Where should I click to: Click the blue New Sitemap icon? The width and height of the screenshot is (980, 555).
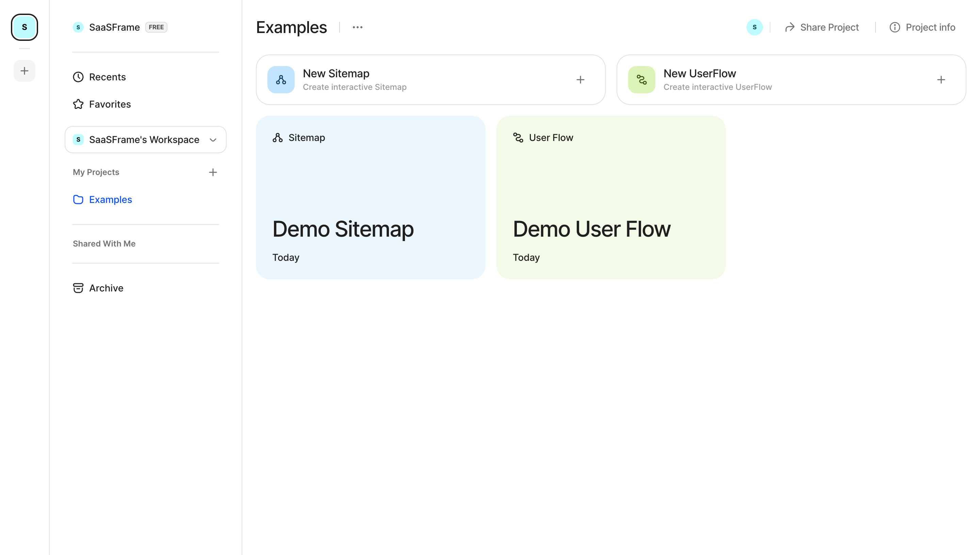pos(281,80)
